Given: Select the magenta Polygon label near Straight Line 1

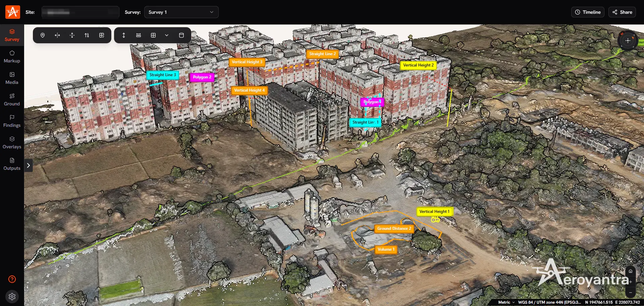Looking at the screenshot, I should pos(372,102).
